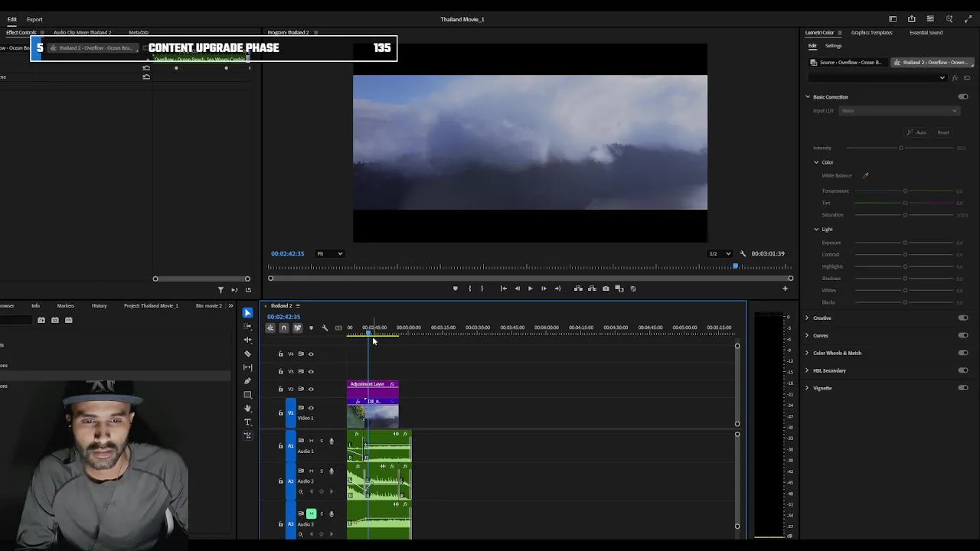Select the Track Select Forward tool

click(x=247, y=327)
